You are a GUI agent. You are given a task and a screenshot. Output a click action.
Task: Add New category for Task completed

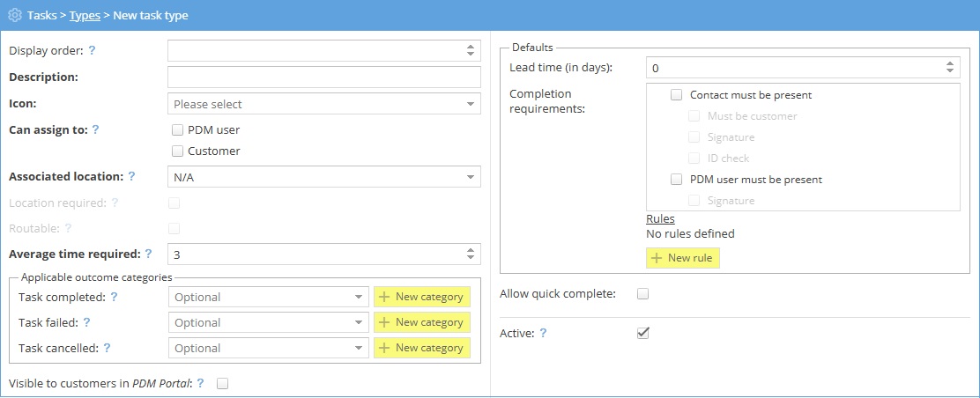pyautogui.click(x=421, y=297)
